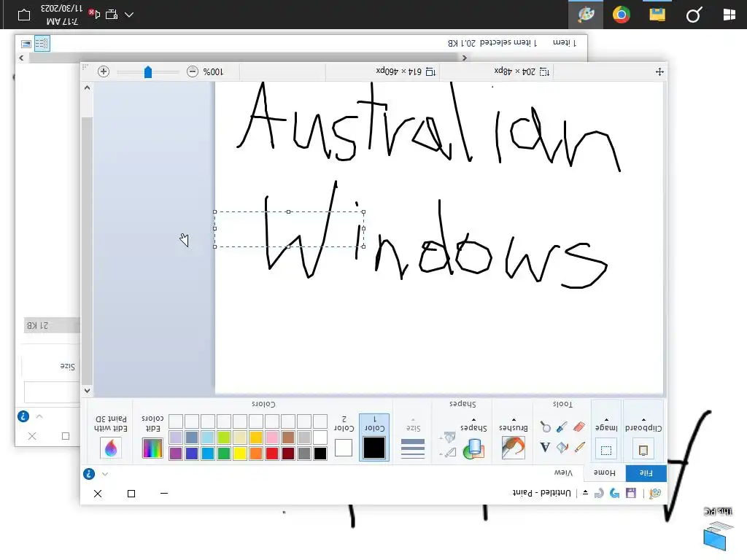Click the Undo arrow in Paint title bar

614,493
